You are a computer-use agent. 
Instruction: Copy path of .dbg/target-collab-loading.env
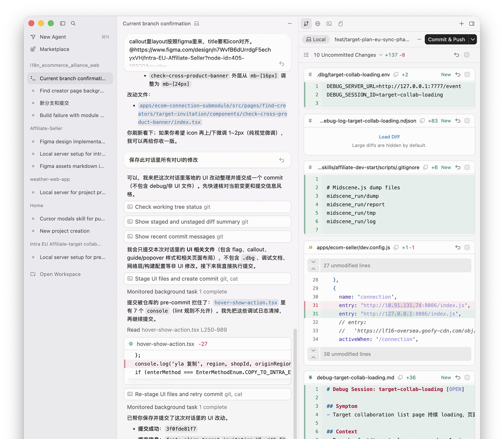coord(396,74)
